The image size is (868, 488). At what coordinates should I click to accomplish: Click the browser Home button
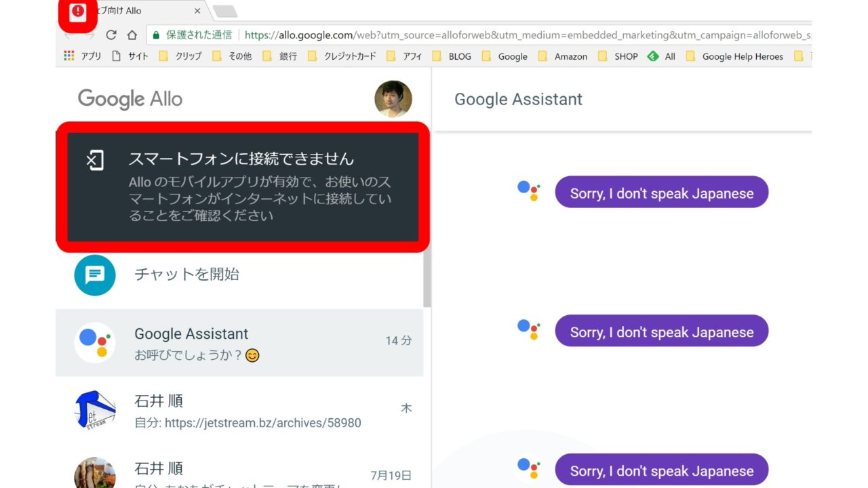[x=132, y=35]
